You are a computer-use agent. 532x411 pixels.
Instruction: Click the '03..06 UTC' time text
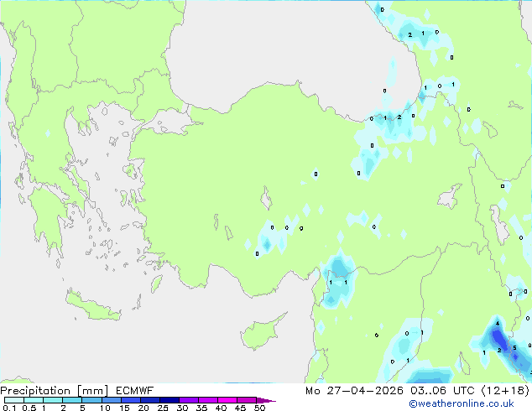[442, 391]
